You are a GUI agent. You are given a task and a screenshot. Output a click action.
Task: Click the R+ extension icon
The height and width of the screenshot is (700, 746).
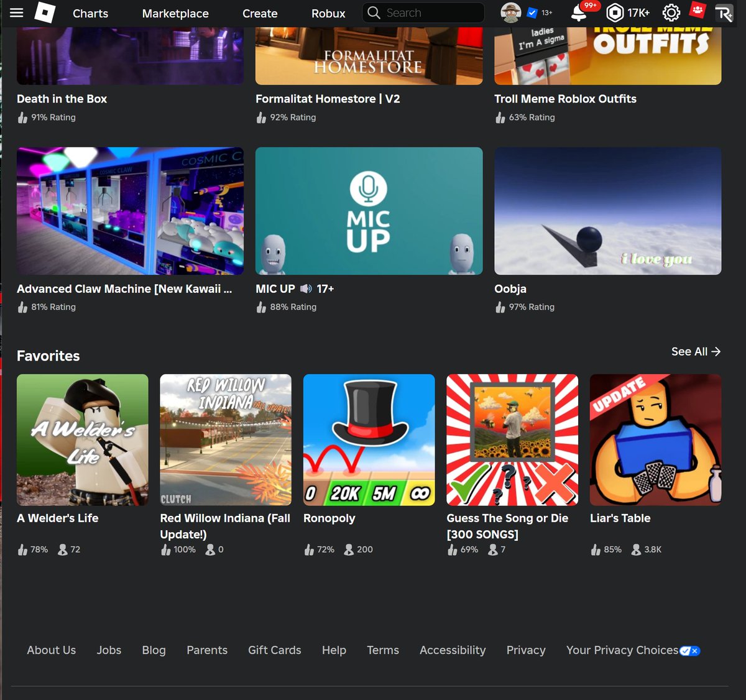click(x=724, y=13)
